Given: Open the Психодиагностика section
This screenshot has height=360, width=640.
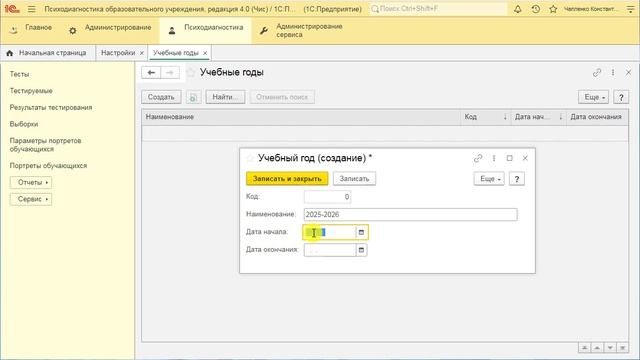Looking at the screenshot, I should (205, 30).
